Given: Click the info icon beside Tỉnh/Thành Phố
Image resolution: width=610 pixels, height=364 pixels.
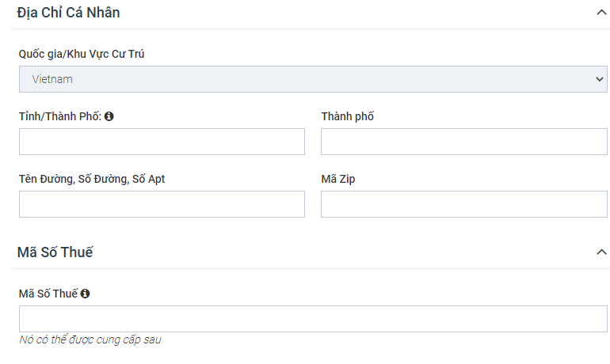Looking at the screenshot, I should coord(109,116).
